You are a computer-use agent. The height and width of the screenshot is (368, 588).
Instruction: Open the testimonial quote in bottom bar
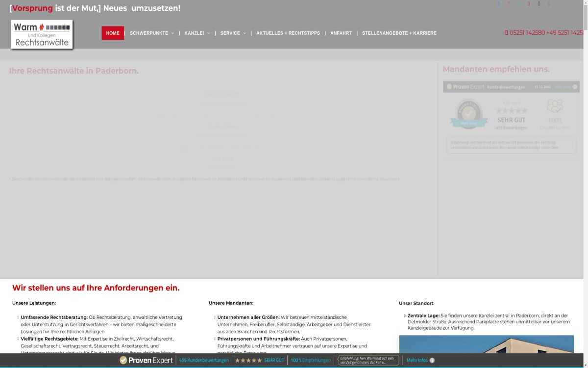(x=369, y=360)
